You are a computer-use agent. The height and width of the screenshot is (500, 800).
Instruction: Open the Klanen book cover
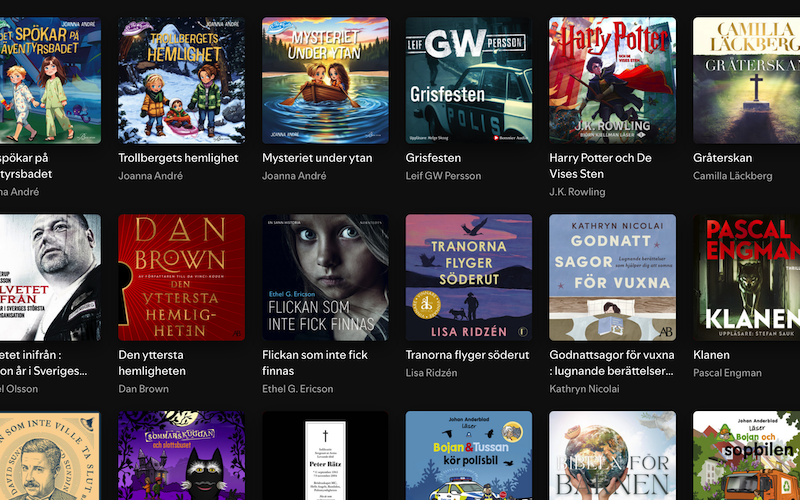[746, 277]
